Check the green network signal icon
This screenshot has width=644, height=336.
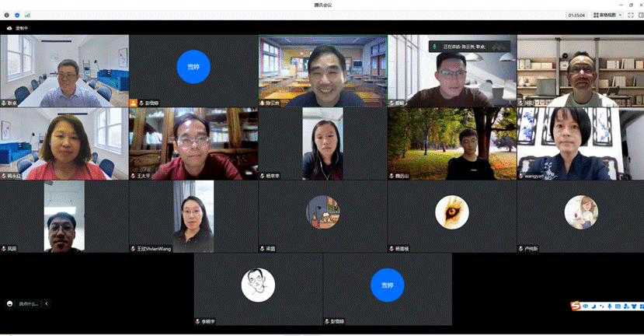pyautogui.click(x=27, y=15)
